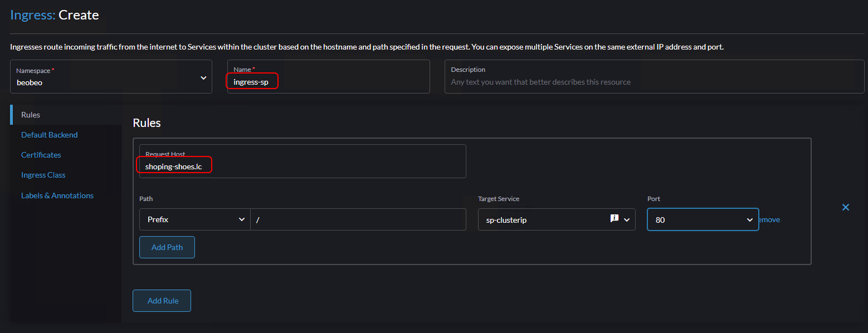Screen dimensions: 868x333
Task: Switch to the Default Backend tab
Action: tap(49, 135)
